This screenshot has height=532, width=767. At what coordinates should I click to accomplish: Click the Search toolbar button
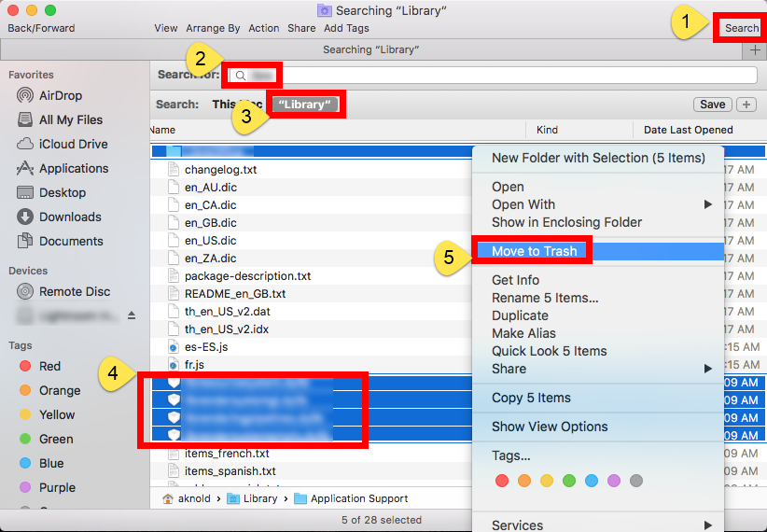[742, 28]
